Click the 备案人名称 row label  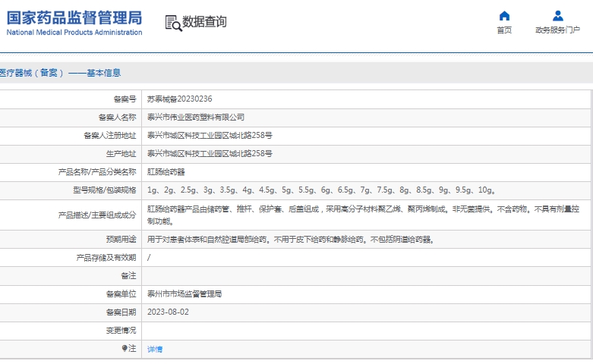pyautogui.click(x=117, y=118)
